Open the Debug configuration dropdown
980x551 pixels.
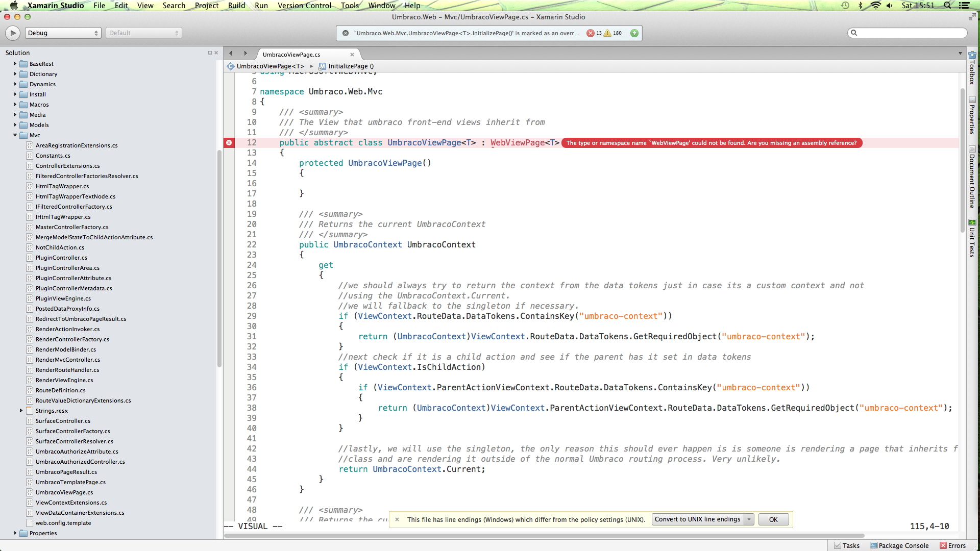click(x=63, y=33)
